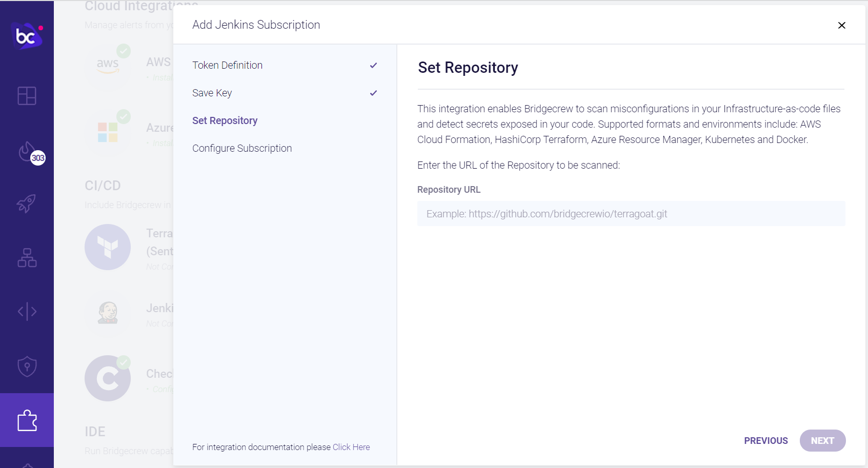Click the Repository URL input field

pyautogui.click(x=631, y=214)
